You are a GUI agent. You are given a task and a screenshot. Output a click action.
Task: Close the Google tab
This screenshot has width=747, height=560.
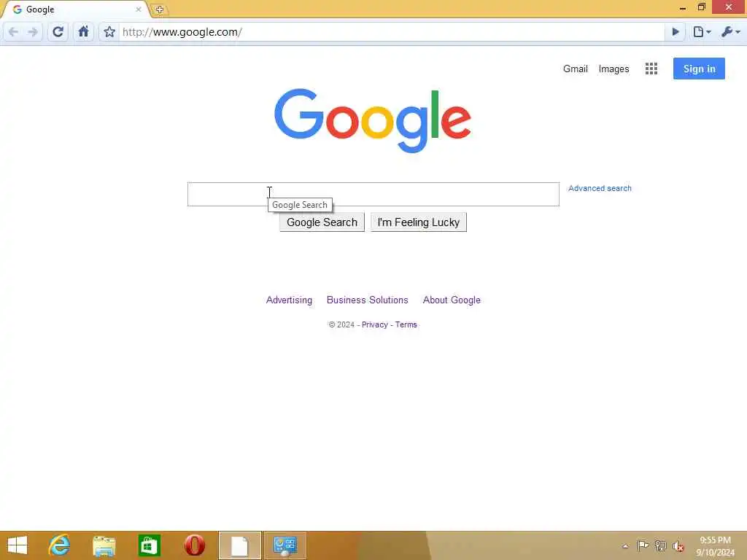tap(138, 9)
